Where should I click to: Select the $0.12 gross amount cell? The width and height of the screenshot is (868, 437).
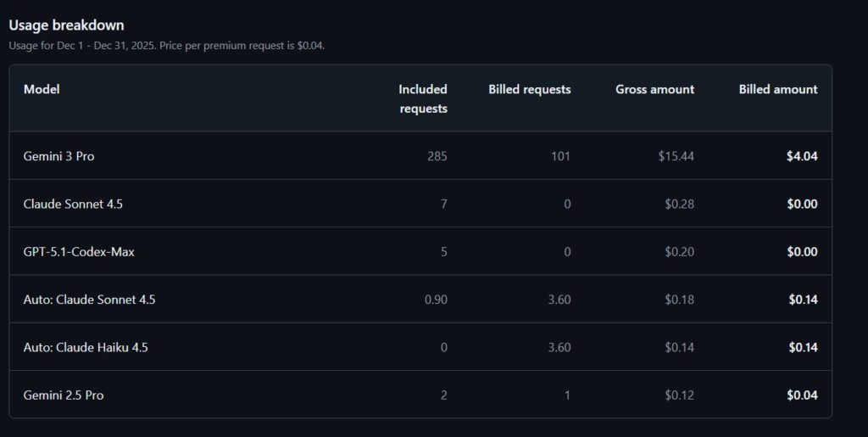pos(679,395)
